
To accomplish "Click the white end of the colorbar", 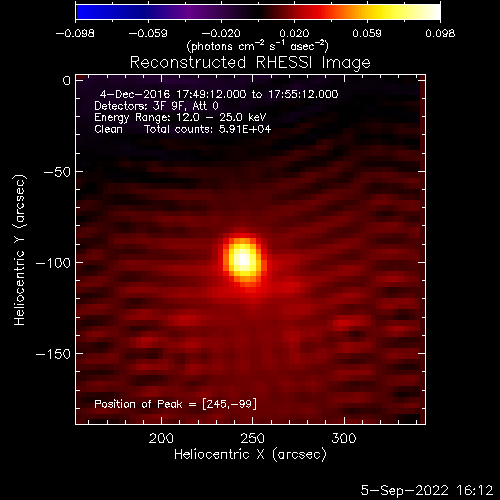I will tap(432, 12).
